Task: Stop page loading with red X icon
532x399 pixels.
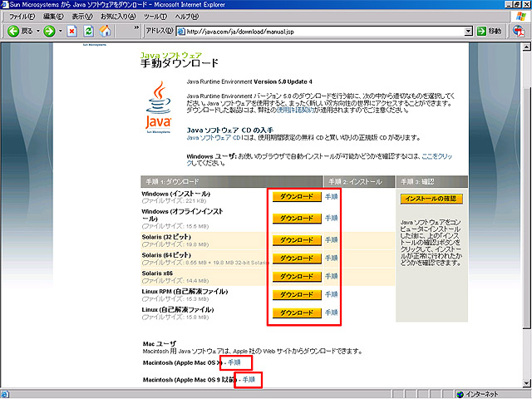Action: point(71,32)
